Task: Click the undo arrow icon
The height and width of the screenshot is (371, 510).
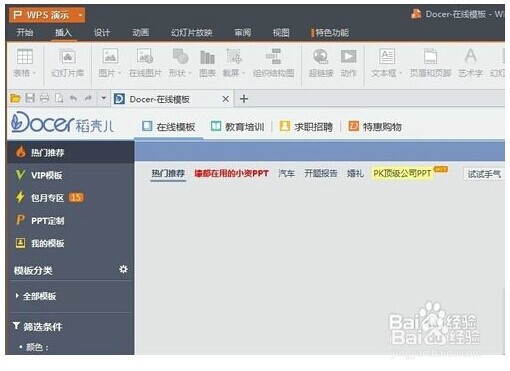Action: [x=73, y=98]
